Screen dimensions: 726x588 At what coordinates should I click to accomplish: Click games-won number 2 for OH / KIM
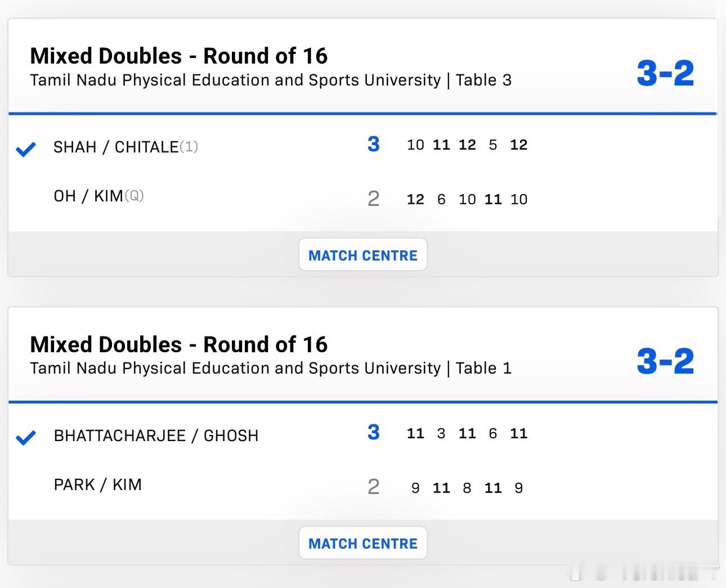[373, 199]
